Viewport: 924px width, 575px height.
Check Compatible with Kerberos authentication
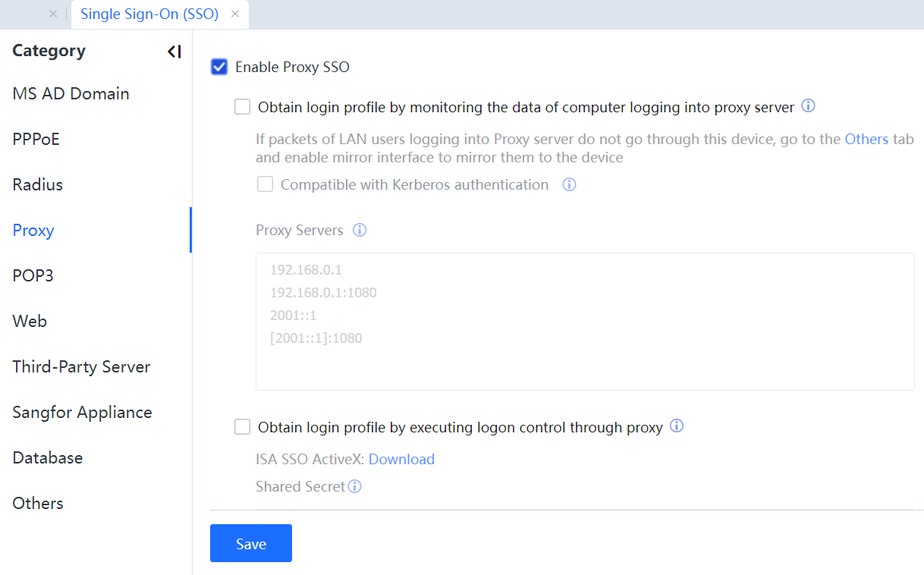265,184
